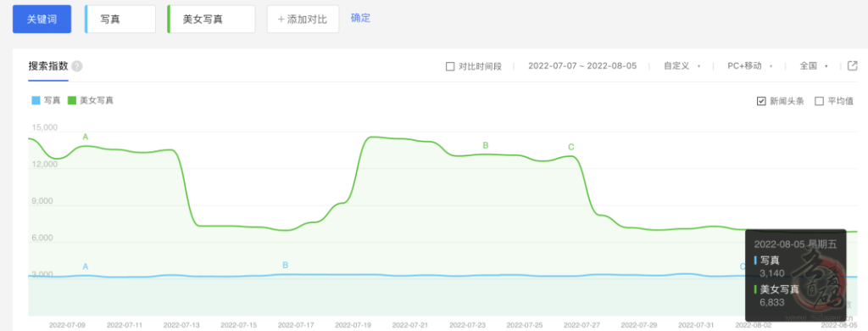
Task: Click green news marker A on chart
Action: click(86, 137)
